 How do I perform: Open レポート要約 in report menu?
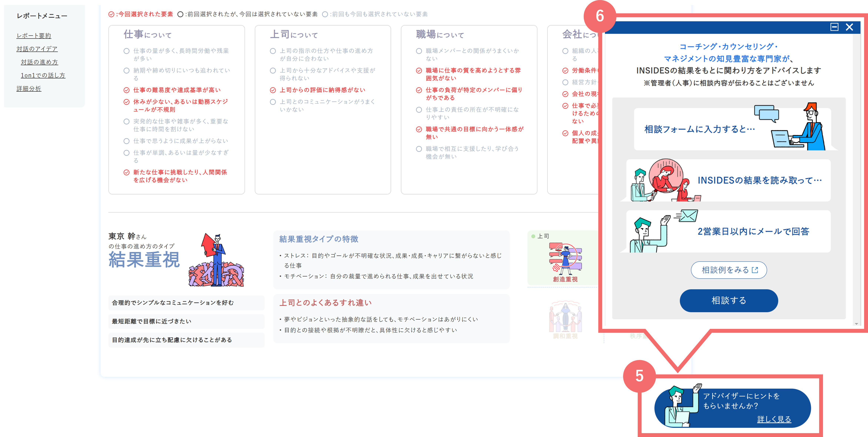pos(34,35)
